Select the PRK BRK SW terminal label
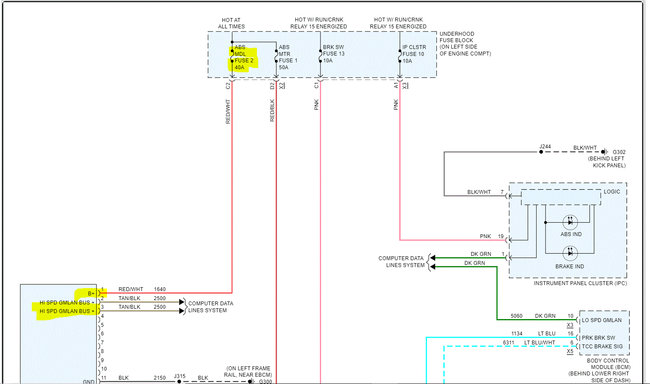Viewport: 650px width, 384px height. coord(598,338)
